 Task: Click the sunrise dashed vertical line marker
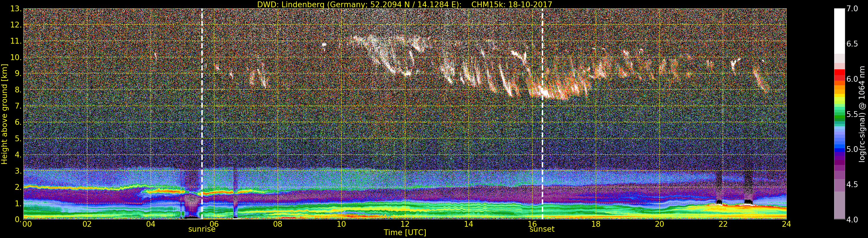click(x=202, y=114)
